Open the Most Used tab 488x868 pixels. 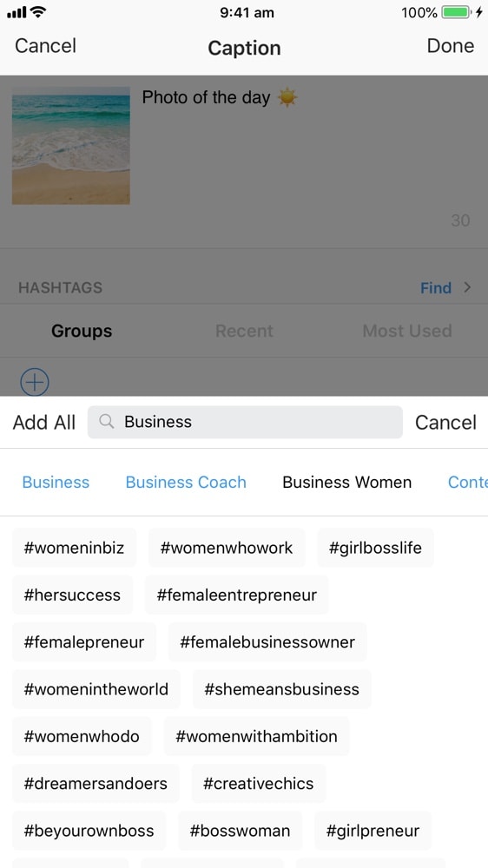click(x=407, y=331)
